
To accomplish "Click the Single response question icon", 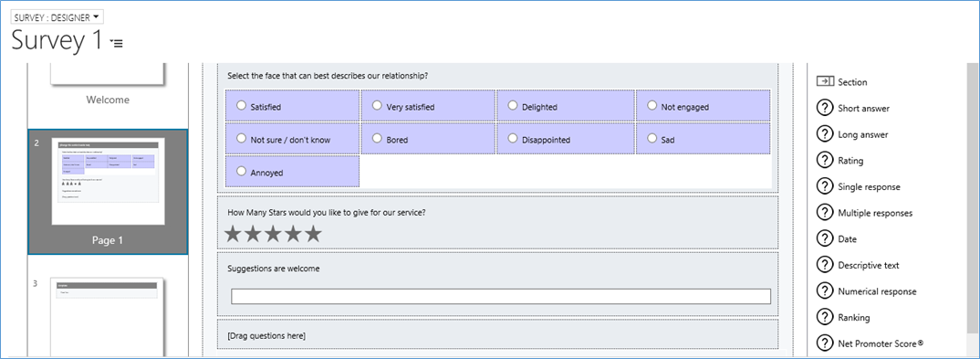I will pyautogui.click(x=825, y=186).
